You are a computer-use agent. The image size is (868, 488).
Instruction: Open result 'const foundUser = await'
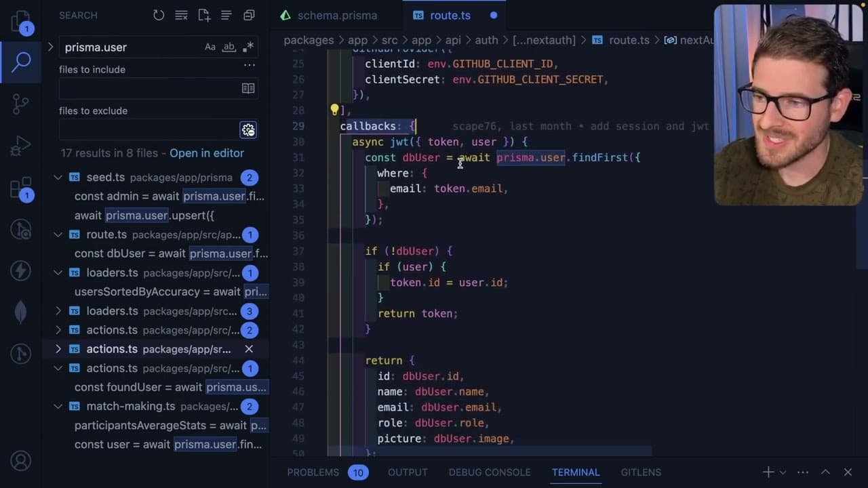(x=171, y=387)
